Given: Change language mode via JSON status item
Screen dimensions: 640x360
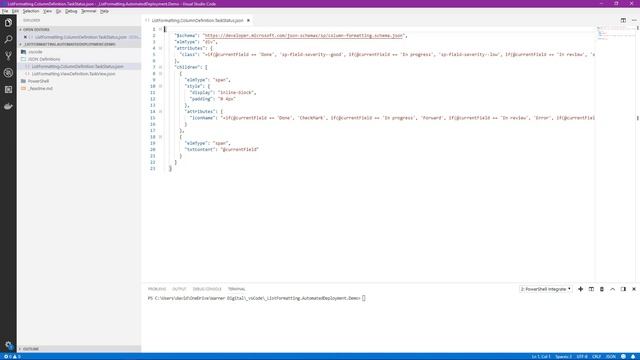Looking at the screenshot, I should click(x=611, y=356).
